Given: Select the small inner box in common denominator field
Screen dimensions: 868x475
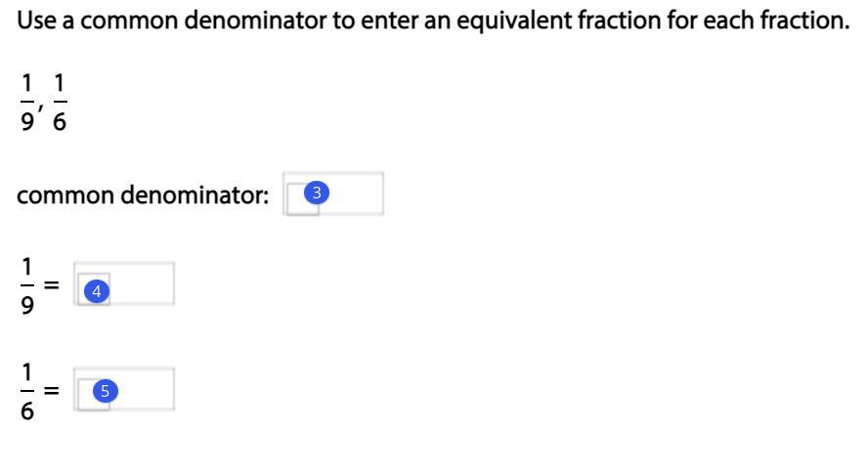Looking at the screenshot, I should point(303,199).
